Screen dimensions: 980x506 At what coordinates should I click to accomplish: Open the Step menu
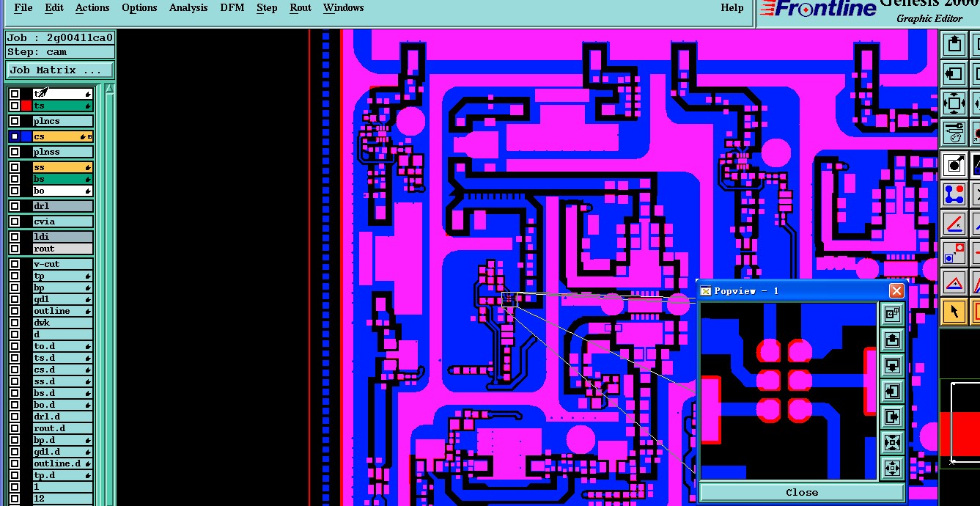pos(267,8)
